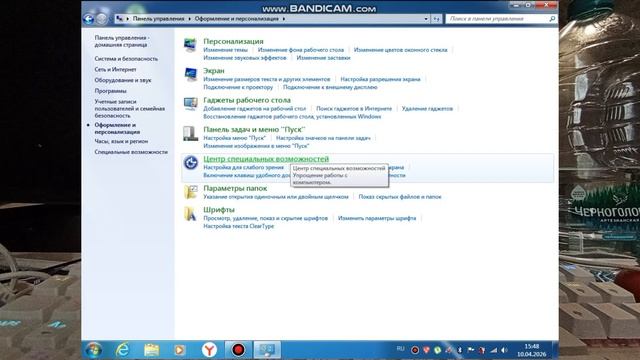Click Настройка разрешения экрана
The width and height of the screenshot is (640, 360).
pyautogui.click(x=380, y=79)
